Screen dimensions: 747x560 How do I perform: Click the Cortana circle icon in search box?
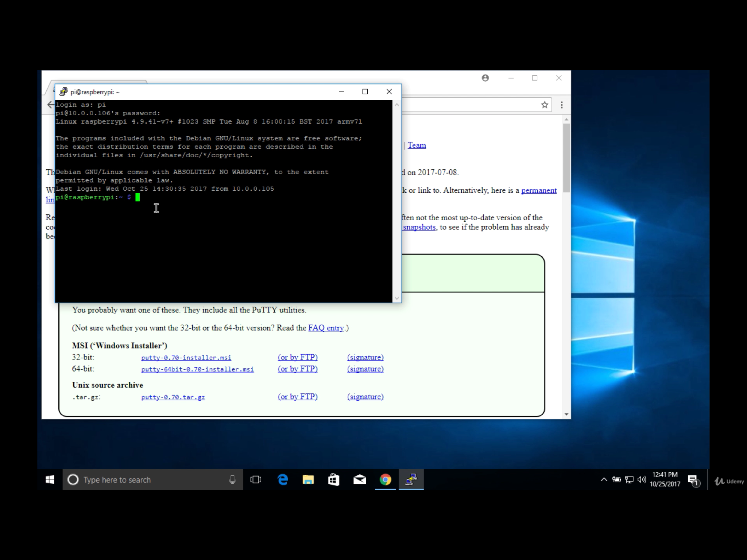click(x=73, y=479)
